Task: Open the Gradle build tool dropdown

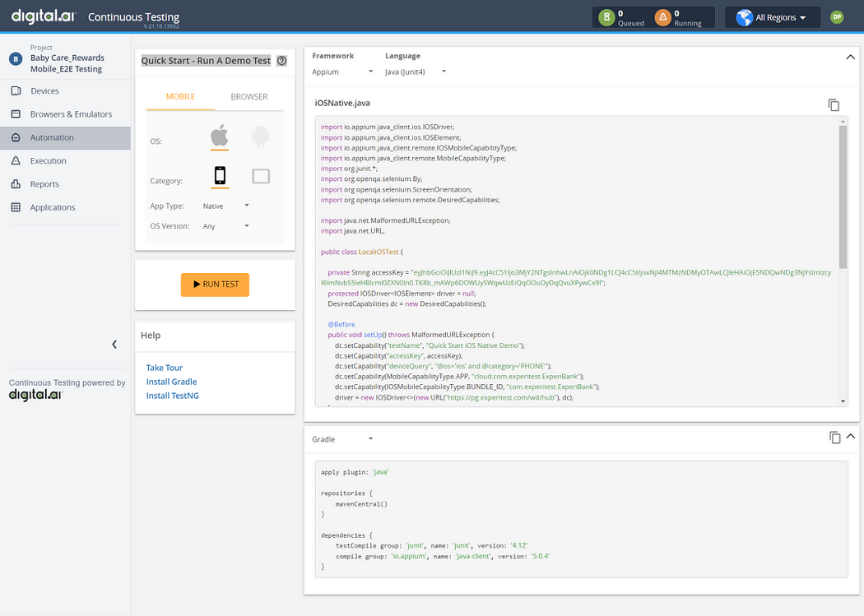Action: [342, 438]
